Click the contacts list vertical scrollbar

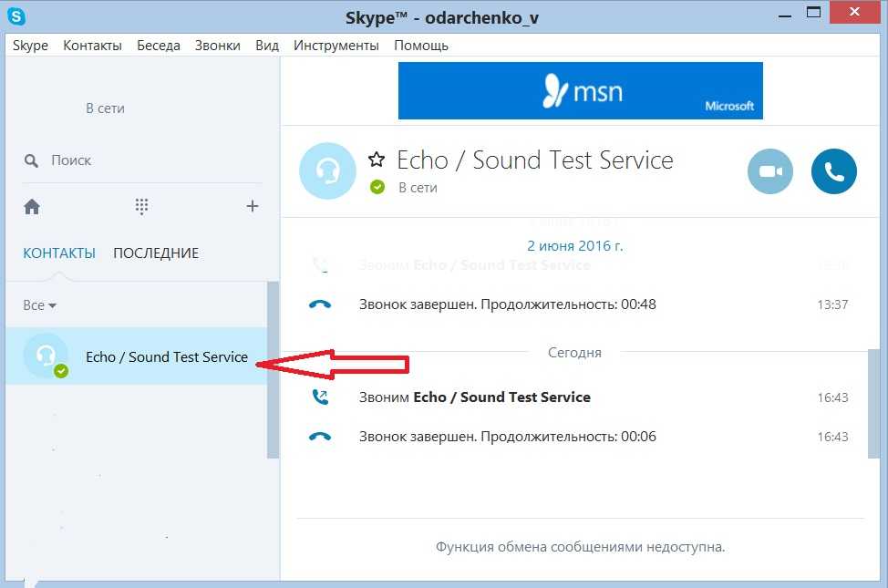(x=273, y=369)
